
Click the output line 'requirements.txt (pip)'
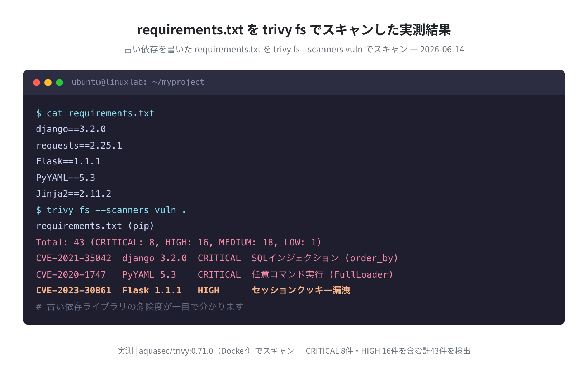tap(95, 226)
